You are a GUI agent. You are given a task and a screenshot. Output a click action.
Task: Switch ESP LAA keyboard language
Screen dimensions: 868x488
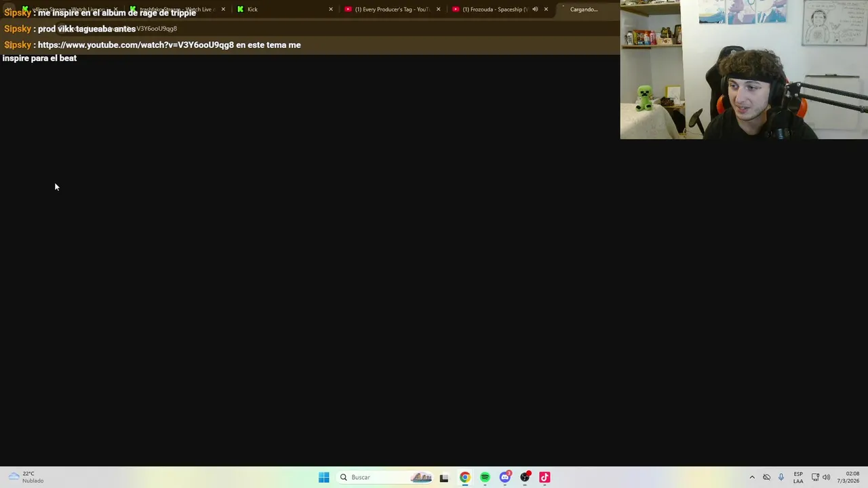(x=798, y=477)
